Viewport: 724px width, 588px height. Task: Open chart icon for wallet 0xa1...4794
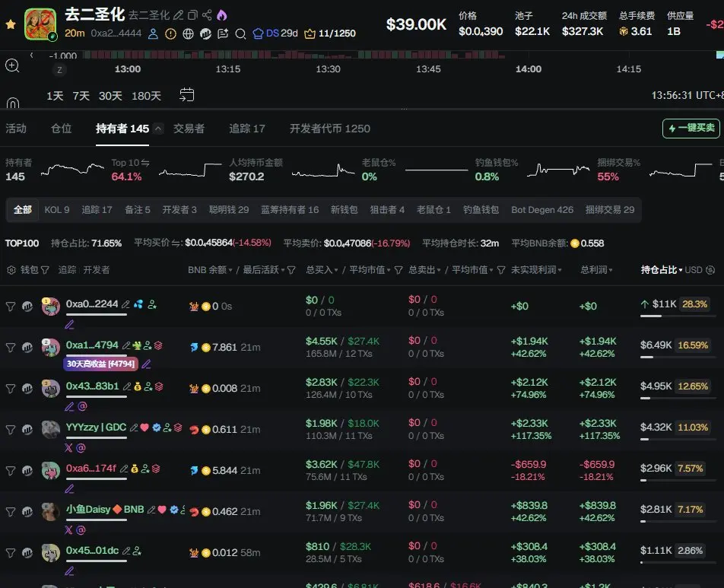(27, 348)
